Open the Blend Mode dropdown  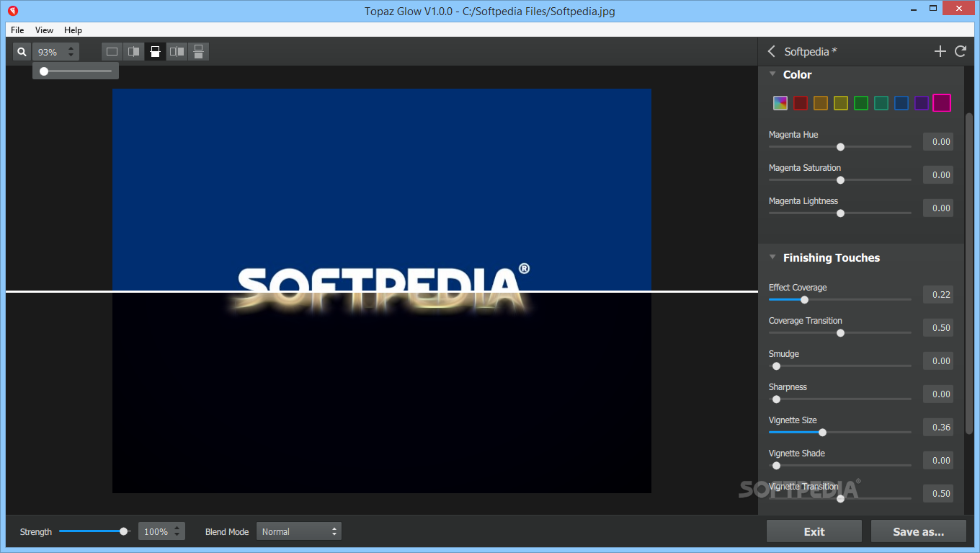[x=298, y=531]
